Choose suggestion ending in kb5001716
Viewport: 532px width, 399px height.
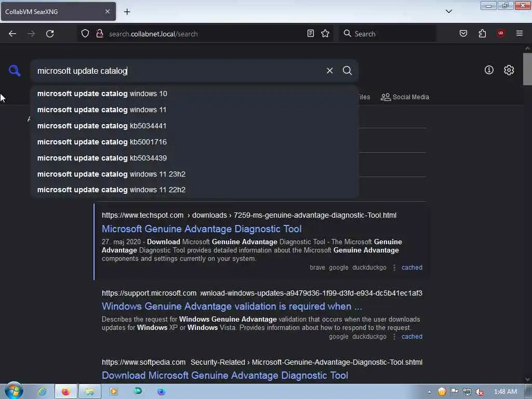coord(194,142)
